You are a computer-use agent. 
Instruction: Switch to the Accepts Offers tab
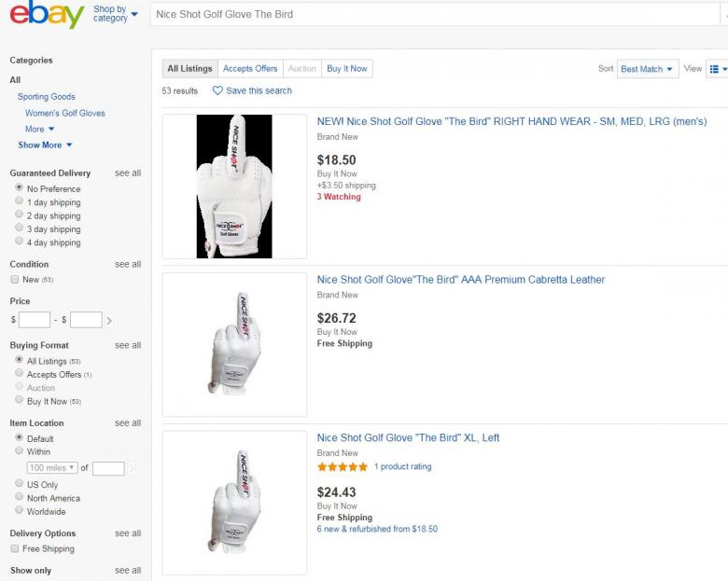tap(250, 68)
